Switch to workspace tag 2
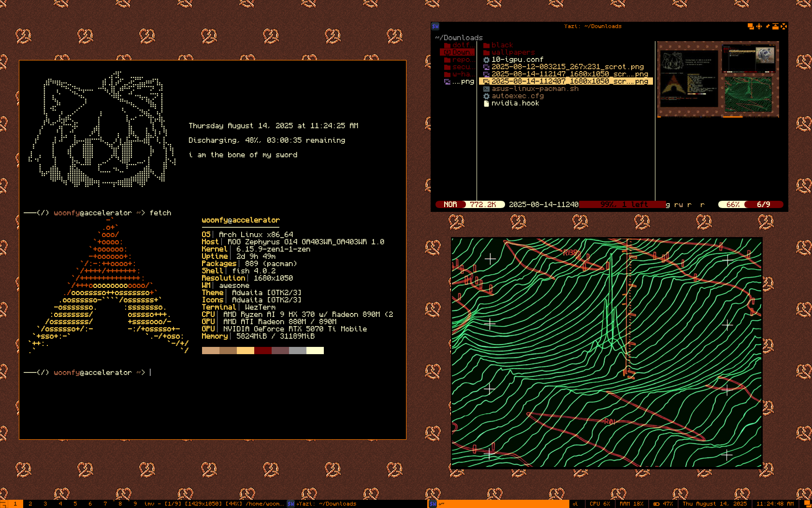The image size is (812, 508). pyautogui.click(x=30, y=504)
